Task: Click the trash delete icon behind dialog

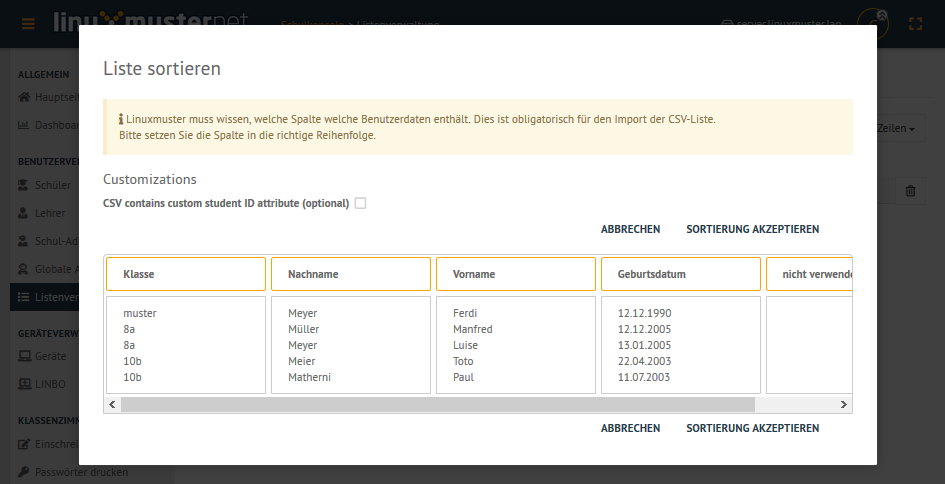Action: [x=910, y=191]
